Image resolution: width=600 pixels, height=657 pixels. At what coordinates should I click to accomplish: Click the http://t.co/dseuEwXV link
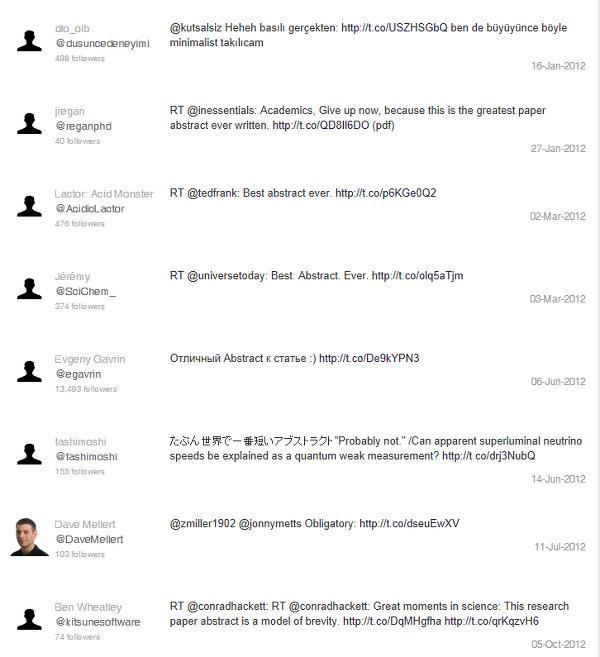click(409, 524)
